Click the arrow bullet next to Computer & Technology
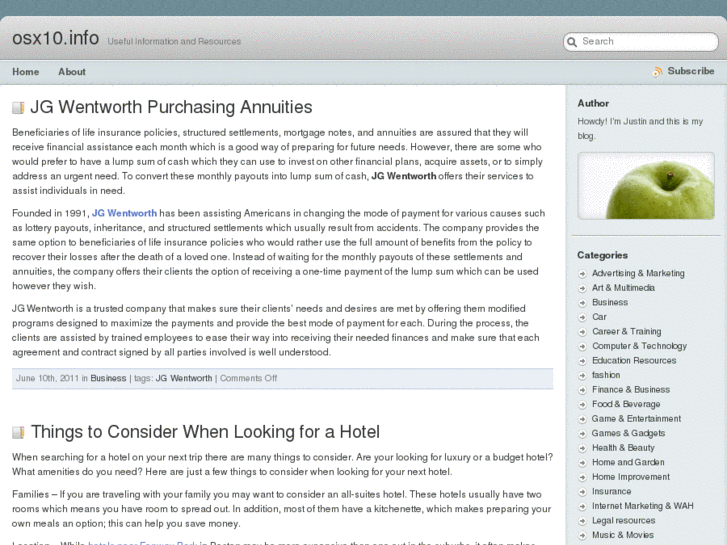 coord(582,346)
